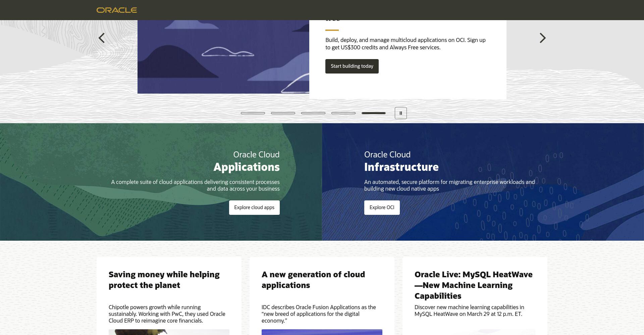Open 'Oracle Live: MySQL HeatWave' card title
Viewport: 644px width, 335px height.
pos(474,285)
